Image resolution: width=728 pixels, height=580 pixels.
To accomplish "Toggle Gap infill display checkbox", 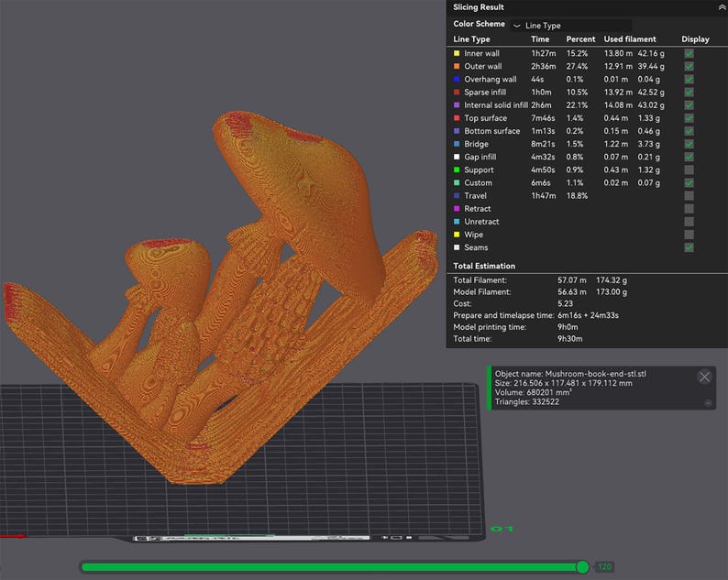I will [689, 157].
